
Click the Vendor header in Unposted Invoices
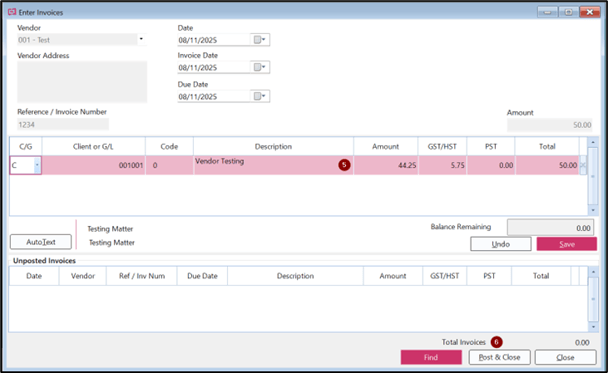click(x=83, y=276)
